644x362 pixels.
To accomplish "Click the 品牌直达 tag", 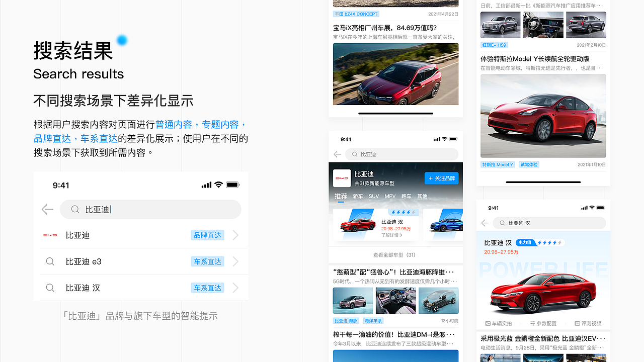I will (207, 235).
